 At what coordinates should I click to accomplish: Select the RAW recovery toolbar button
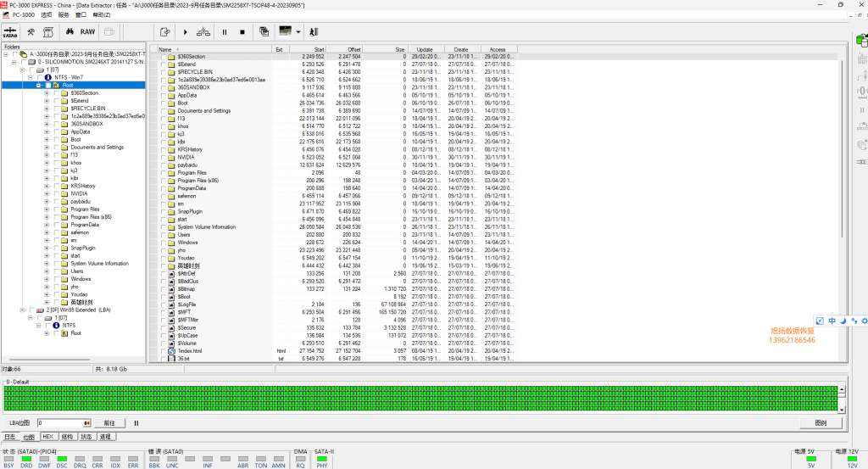[x=87, y=31]
